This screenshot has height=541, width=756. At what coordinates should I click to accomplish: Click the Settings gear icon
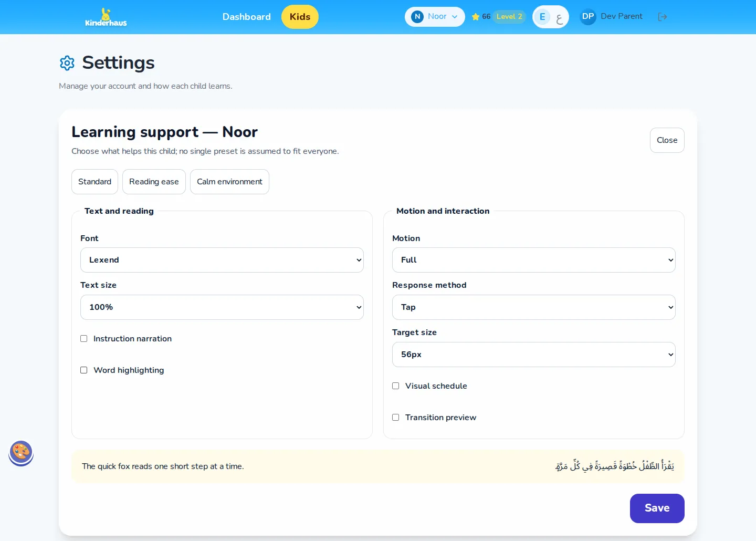(67, 63)
